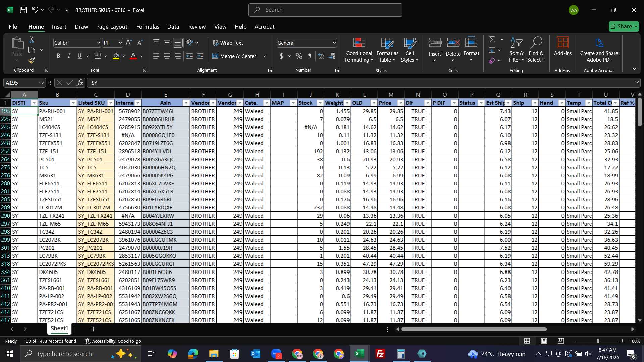Open the Stock column filter dropdown
The height and width of the screenshot is (362, 644).
pyautogui.click(x=320, y=103)
